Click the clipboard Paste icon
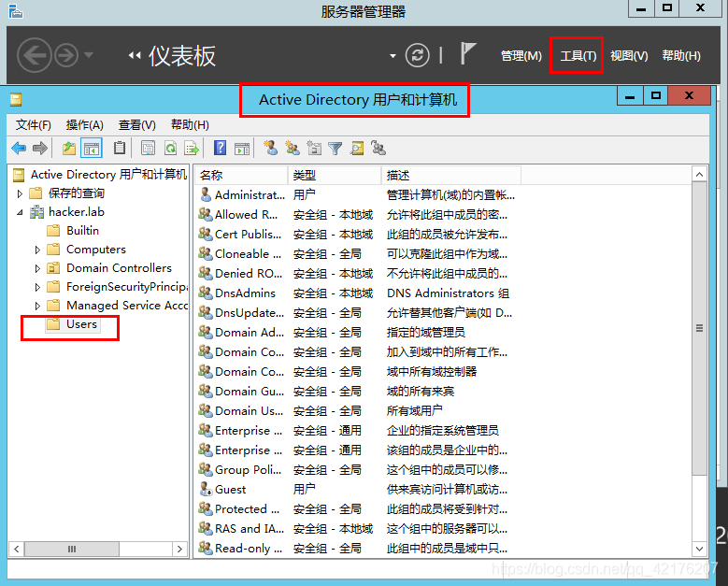Screen dimensions: 728x586 [x=120, y=148]
